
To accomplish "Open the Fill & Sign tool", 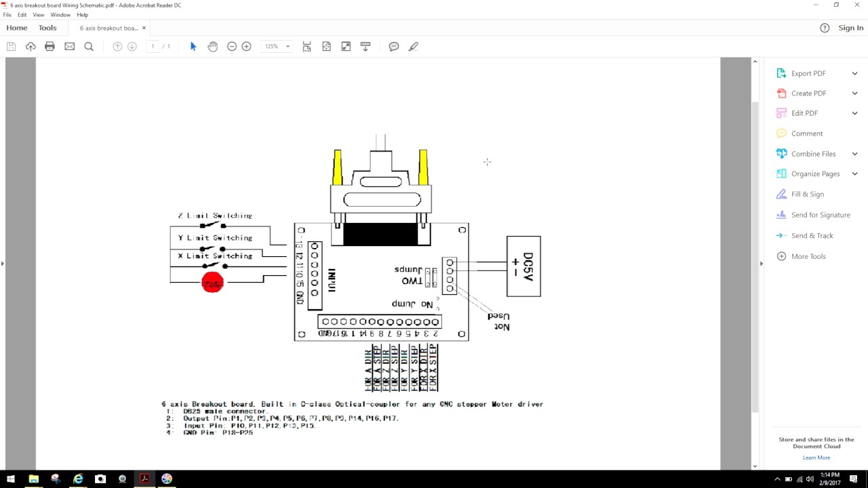I will pos(808,194).
